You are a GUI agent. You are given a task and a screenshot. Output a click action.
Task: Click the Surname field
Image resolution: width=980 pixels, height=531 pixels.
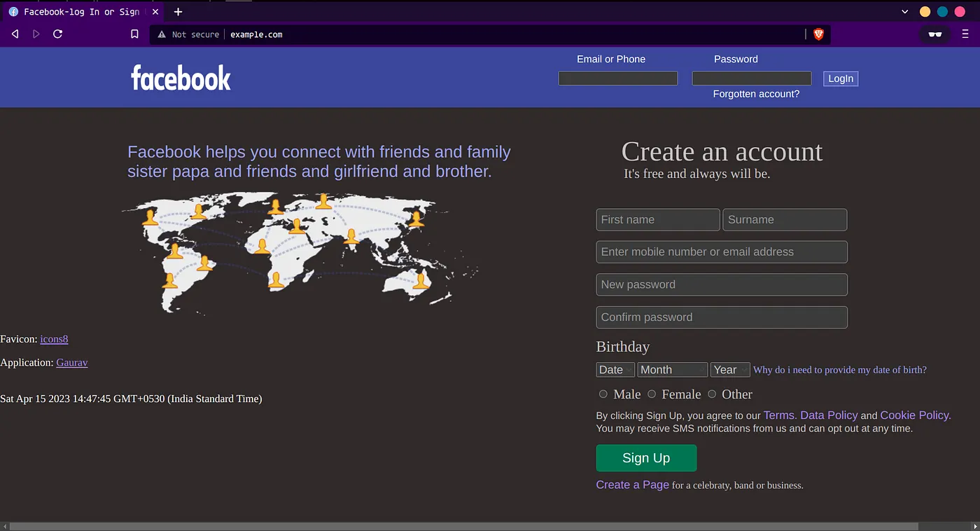785,219
